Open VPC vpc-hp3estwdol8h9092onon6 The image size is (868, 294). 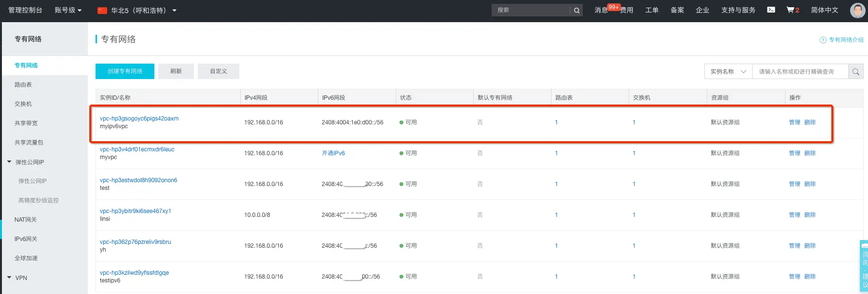tap(138, 180)
